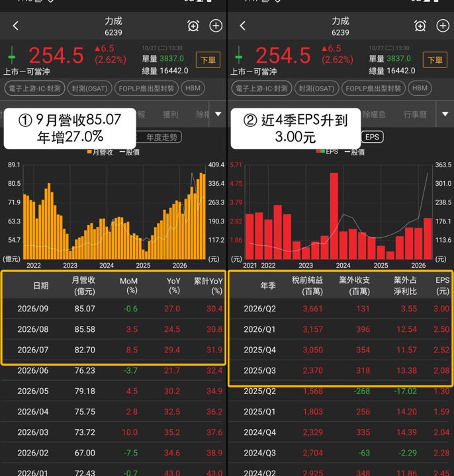Toggle 股價 legend in EPS chart
The image size is (454, 476).
[354, 152]
